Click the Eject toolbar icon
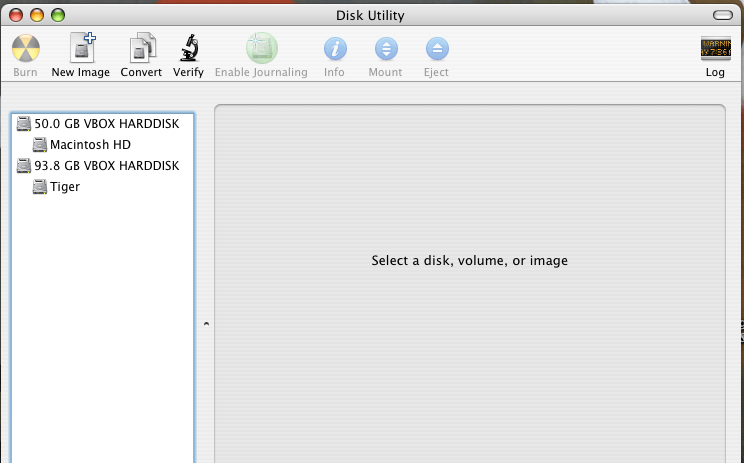744x463 pixels. [x=437, y=48]
